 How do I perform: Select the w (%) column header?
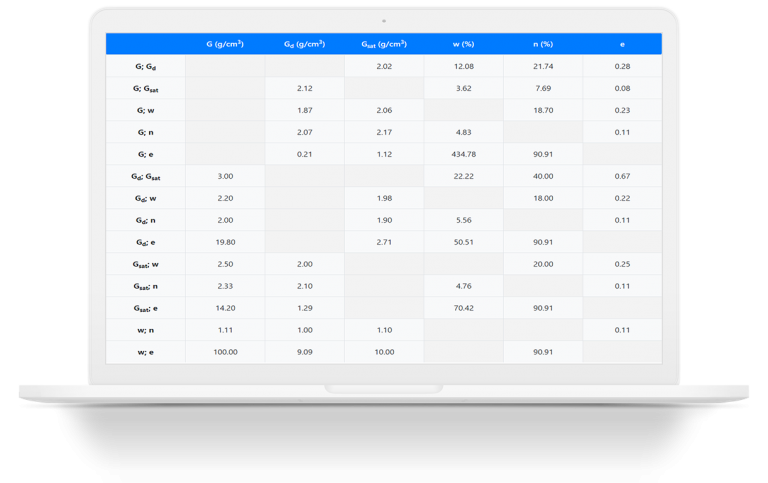[463, 44]
